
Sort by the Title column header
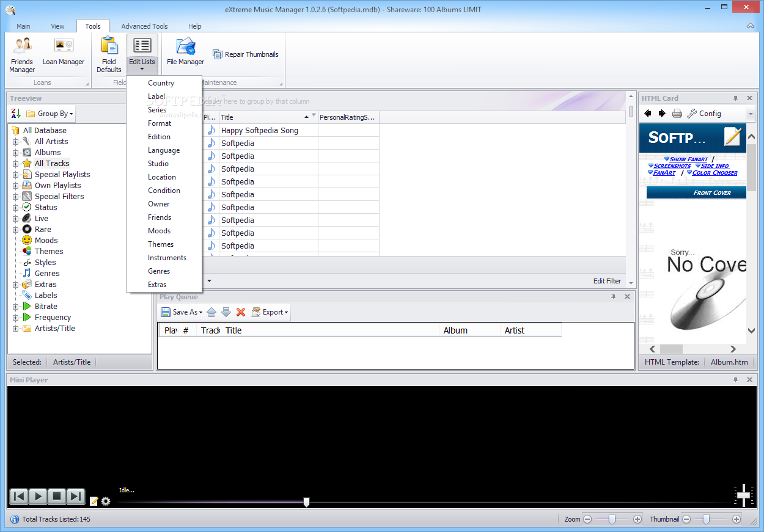[x=268, y=117]
